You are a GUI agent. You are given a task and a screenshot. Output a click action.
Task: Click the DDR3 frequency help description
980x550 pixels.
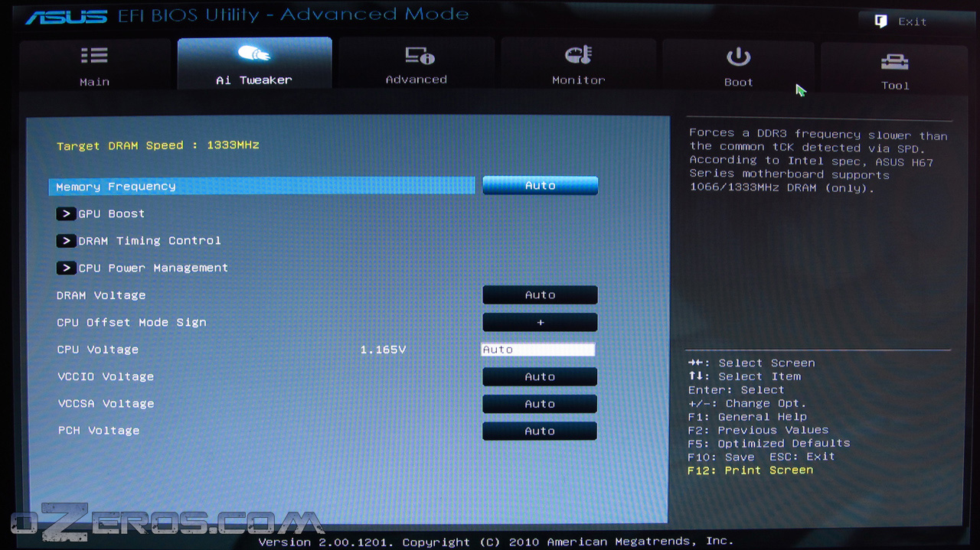click(x=818, y=161)
